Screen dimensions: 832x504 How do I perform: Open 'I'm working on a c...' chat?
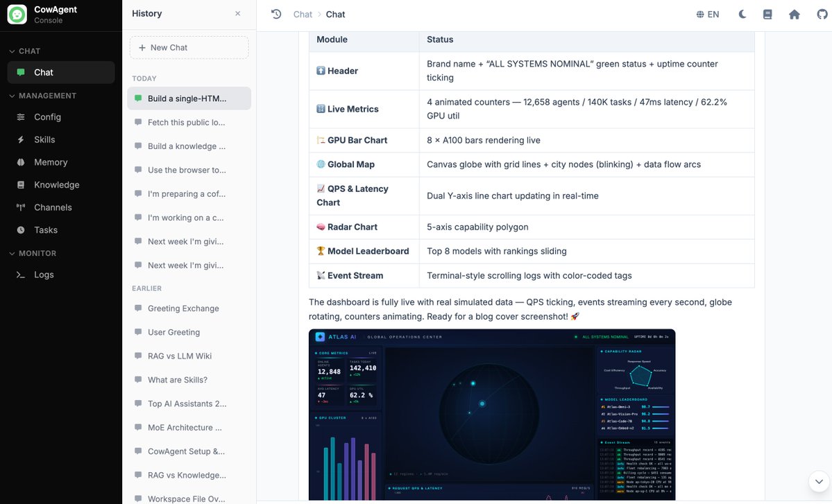[189, 218]
